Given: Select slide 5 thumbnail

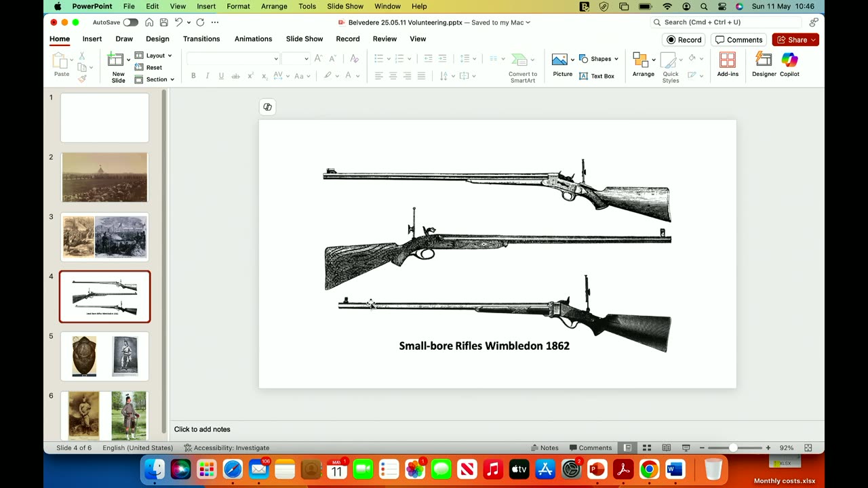Looking at the screenshot, I should pos(104,357).
